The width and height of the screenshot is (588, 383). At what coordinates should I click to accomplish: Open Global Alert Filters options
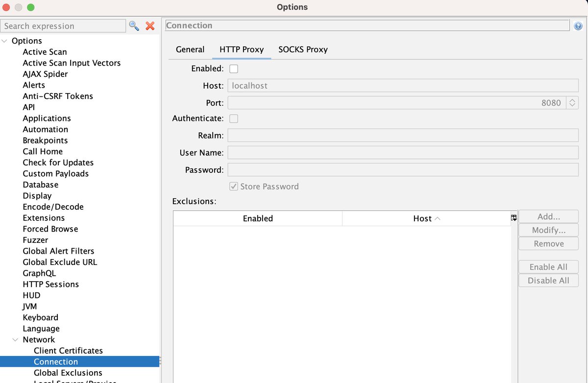pos(58,251)
